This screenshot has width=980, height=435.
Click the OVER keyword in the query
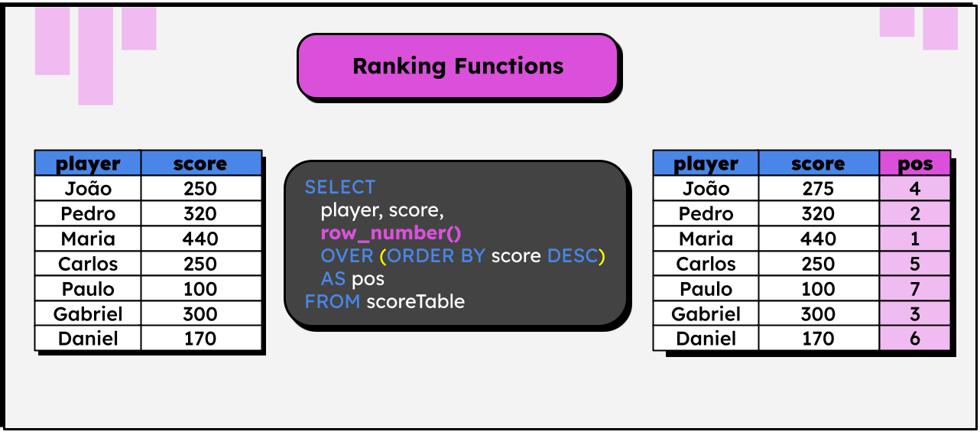tap(347, 256)
